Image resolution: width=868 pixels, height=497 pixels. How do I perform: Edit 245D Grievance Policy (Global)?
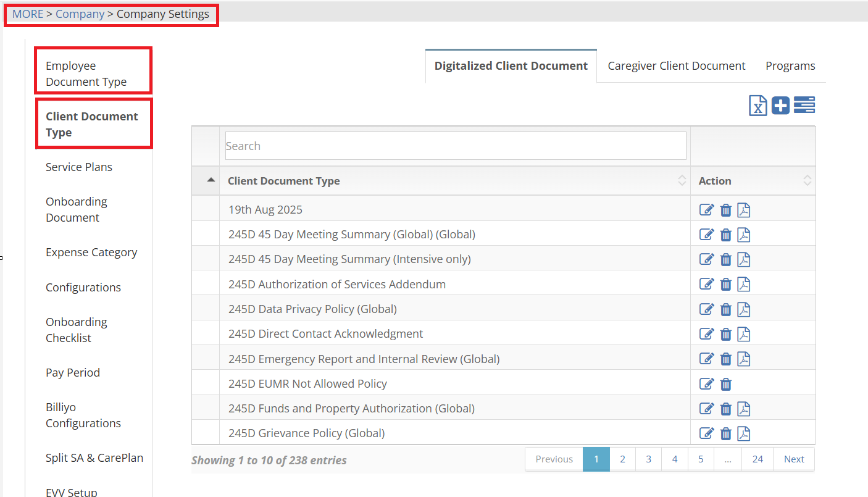pyautogui.click(x=706, y=433)
